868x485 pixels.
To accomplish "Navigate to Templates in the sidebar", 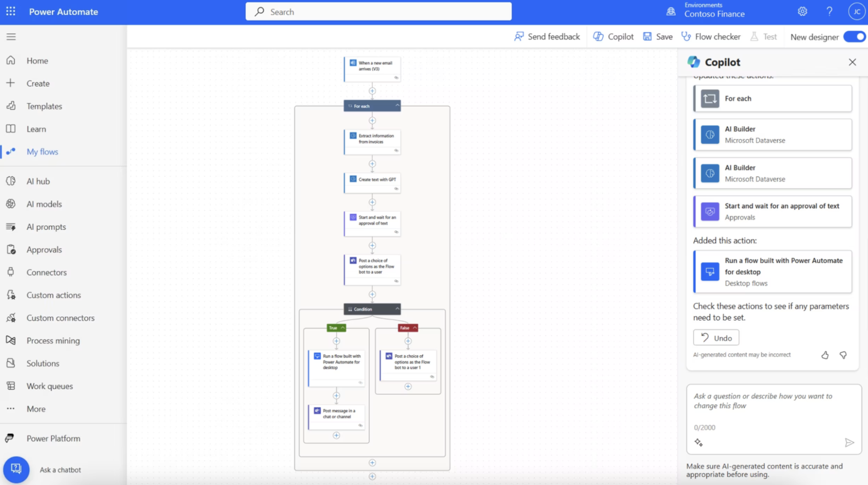I will [44, 106].
